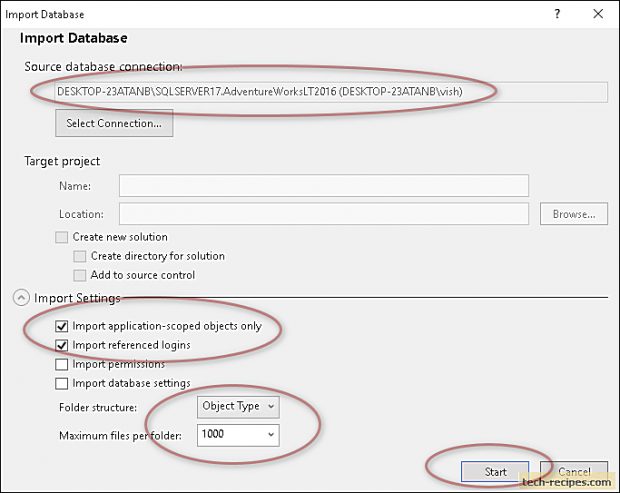The height and width of the screenshot is (493, 620).
Task: Click the Help question mark icon
Action: (557, 14)
